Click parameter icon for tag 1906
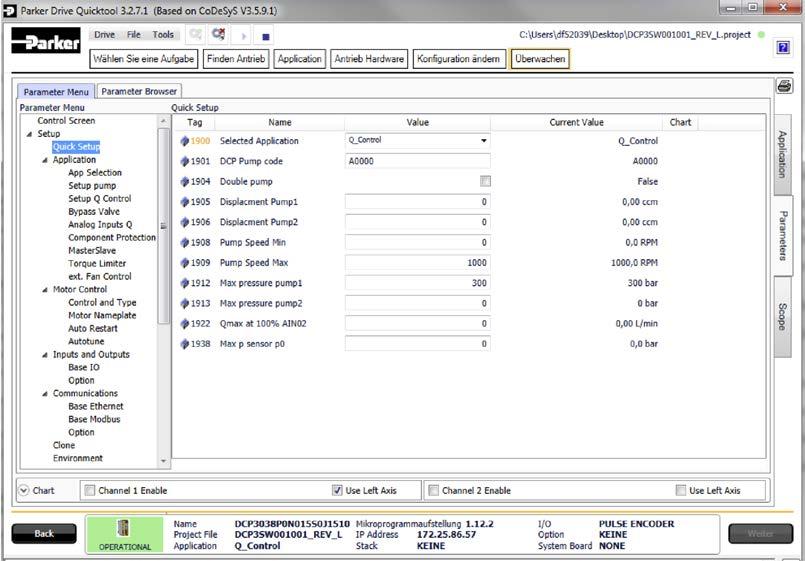Viewport: 805px width, 561px height. [184, 222]
